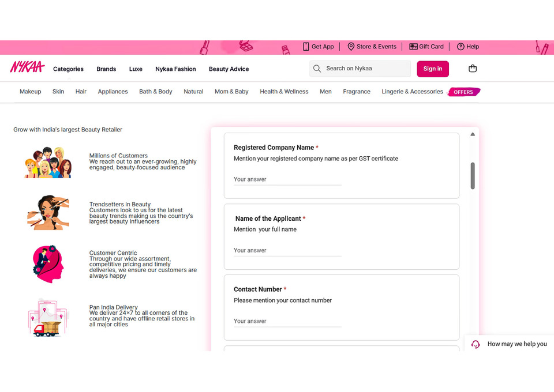Click the Customer Centric illustration
Viewport: 554px width, 392px height.
(48, 264)
